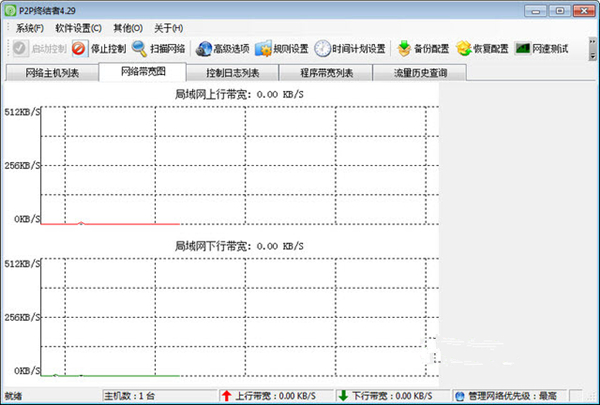Image resolution: width=600 pixels, height=405 pixels.
Task: Click the 扫描网络 magnifier icon
Action: click(139, 49)
